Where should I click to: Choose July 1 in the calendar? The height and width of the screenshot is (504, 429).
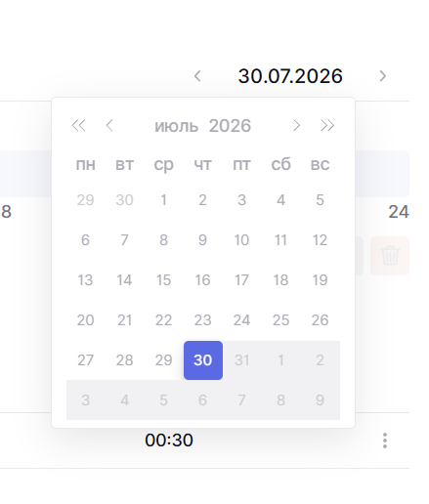(163, 200)
